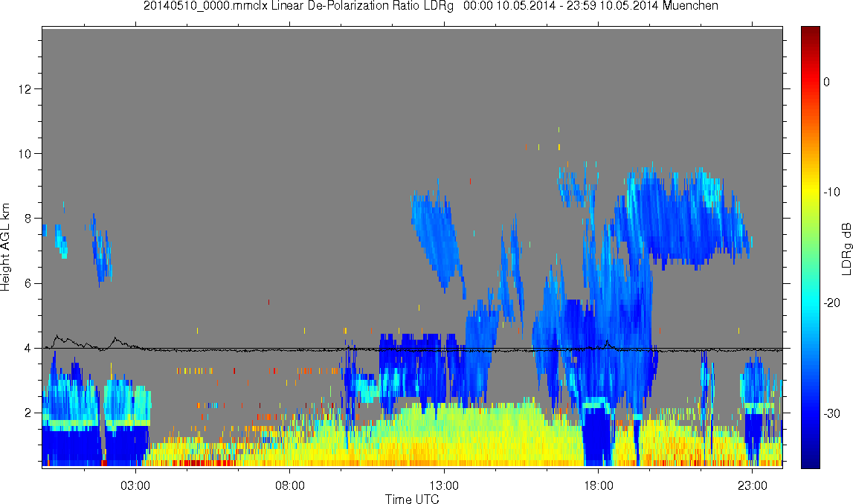This screenshot has width=853, height=504.
Task: Click the colorbar label '0'
Action: click(826, 82)
